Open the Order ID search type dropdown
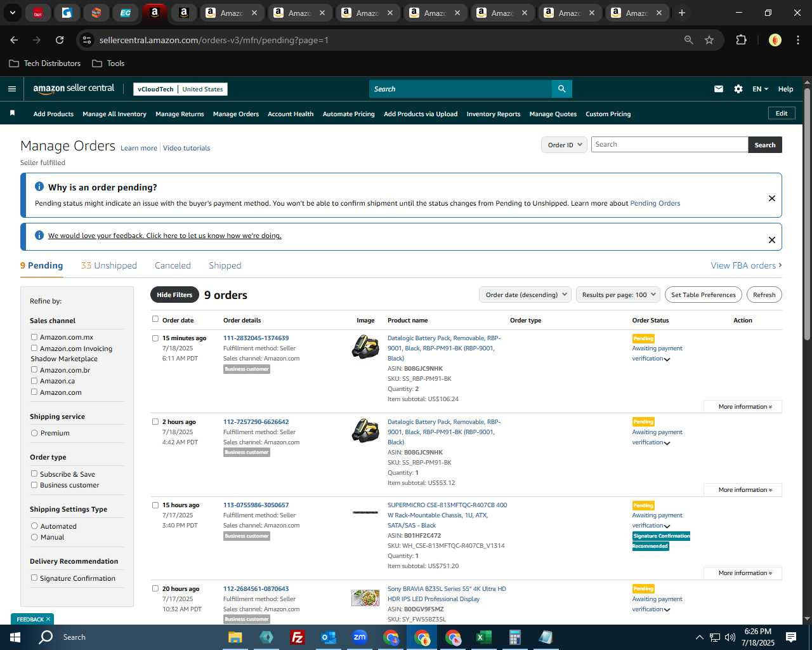812x650 pixels. click(x=564, y=145)
